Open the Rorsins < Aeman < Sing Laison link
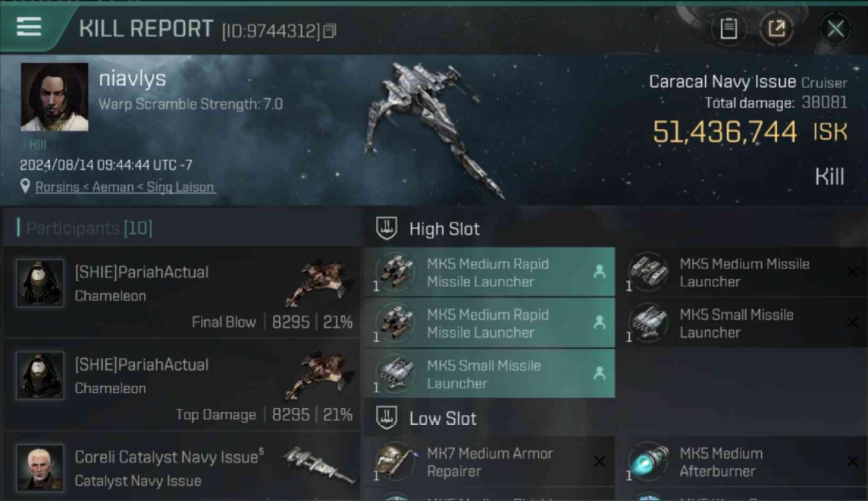 (x=125, y=187)
